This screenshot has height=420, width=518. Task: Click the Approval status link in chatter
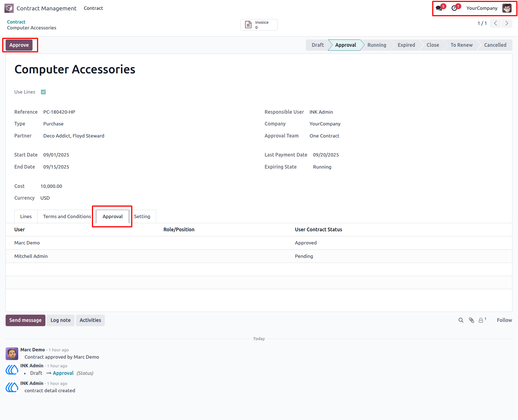coord(63,373)
